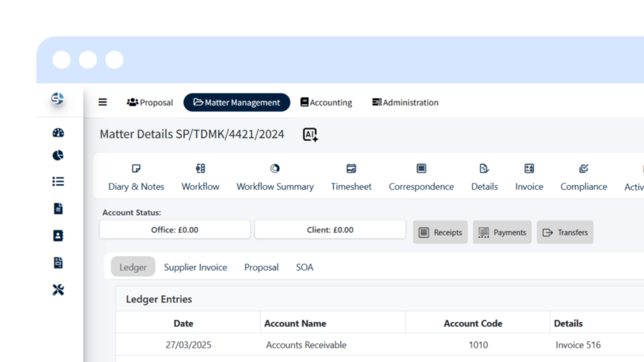Click the Transfers button

[565, 233]
